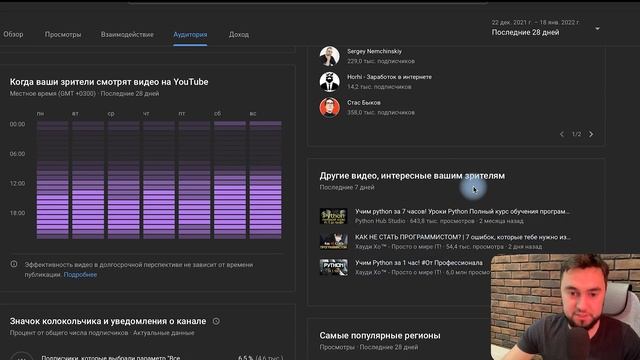Image resolution: width=640 pixels, height=360 pixels.
Task: Switch to the Просмотры tab
Action: 63,35
